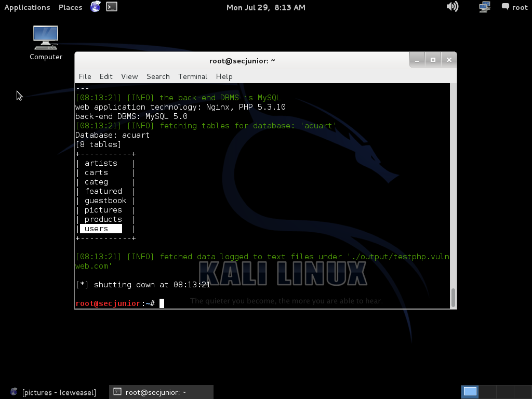The height and width of the screenshot is (399, 532).
Task: Click the 'pictures' table name
Action: click(103, 210)
